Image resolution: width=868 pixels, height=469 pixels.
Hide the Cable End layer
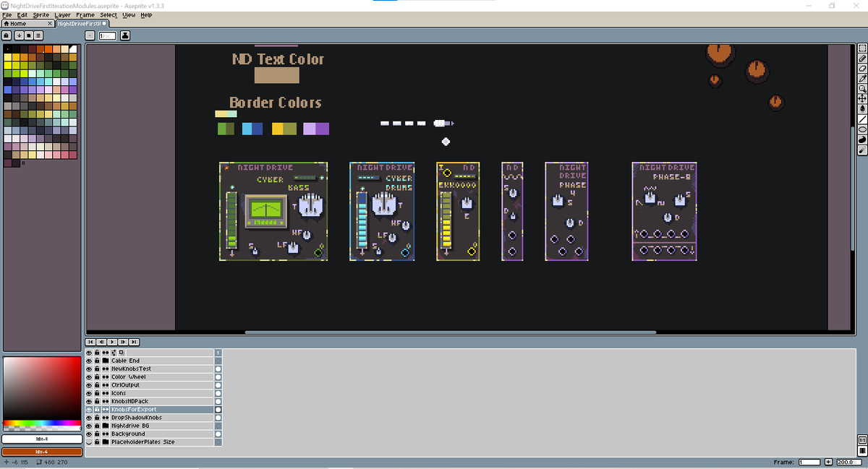(x=89, y=361)
